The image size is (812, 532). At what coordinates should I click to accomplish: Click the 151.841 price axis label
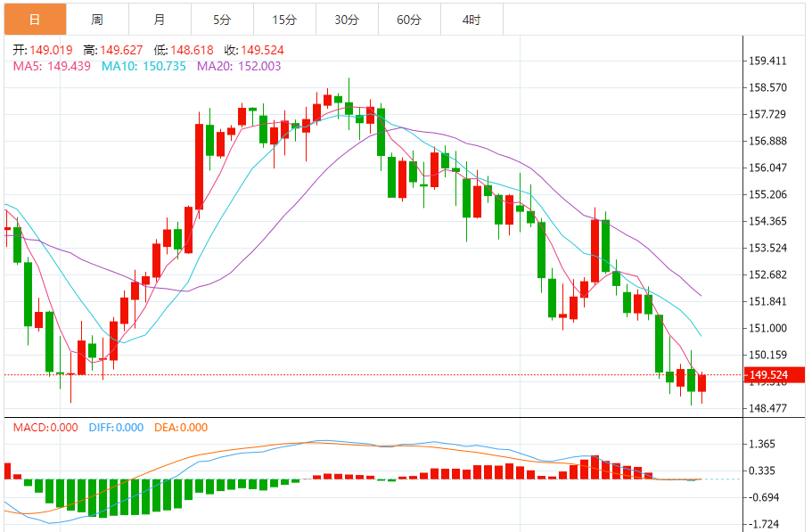[767, 301]
